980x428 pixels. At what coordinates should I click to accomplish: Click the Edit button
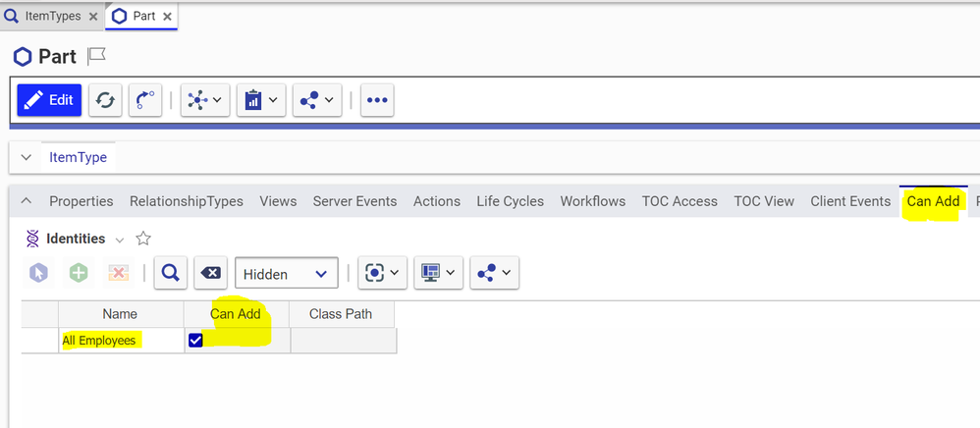(49, 100)
